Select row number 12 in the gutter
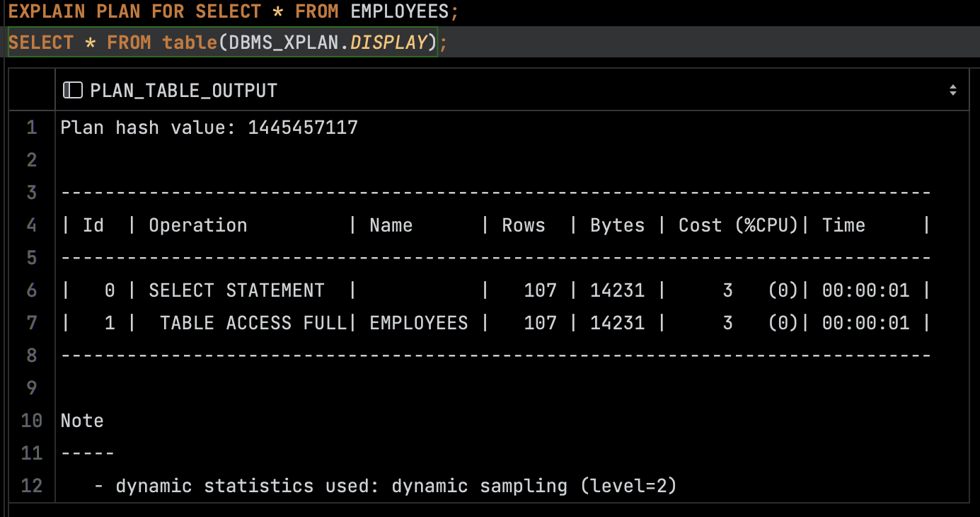This screenshot has height=517, width=980. click(x=31, y=486)
